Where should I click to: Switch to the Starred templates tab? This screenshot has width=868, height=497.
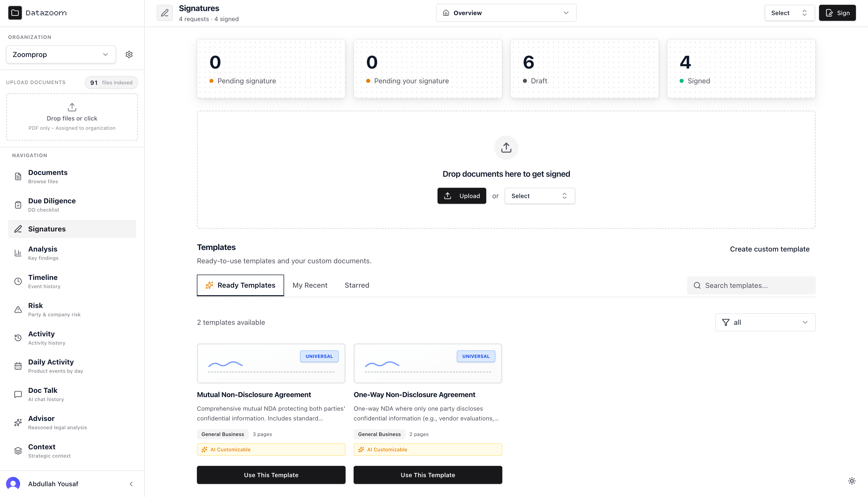tap(357, 285)
